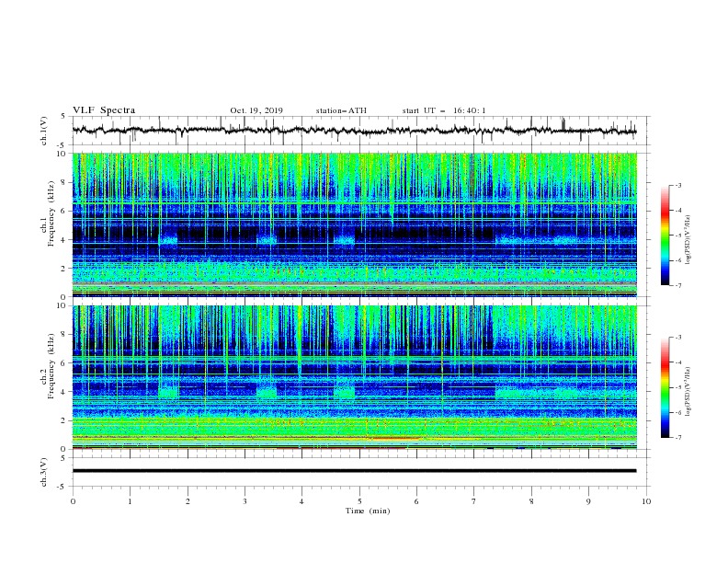Image resolution: width=728 pixels, height=563 pixels.
Task: Click the ch.1 log(PSD) colorbar label
Action: pyautogui.click(x=688, y=240)
